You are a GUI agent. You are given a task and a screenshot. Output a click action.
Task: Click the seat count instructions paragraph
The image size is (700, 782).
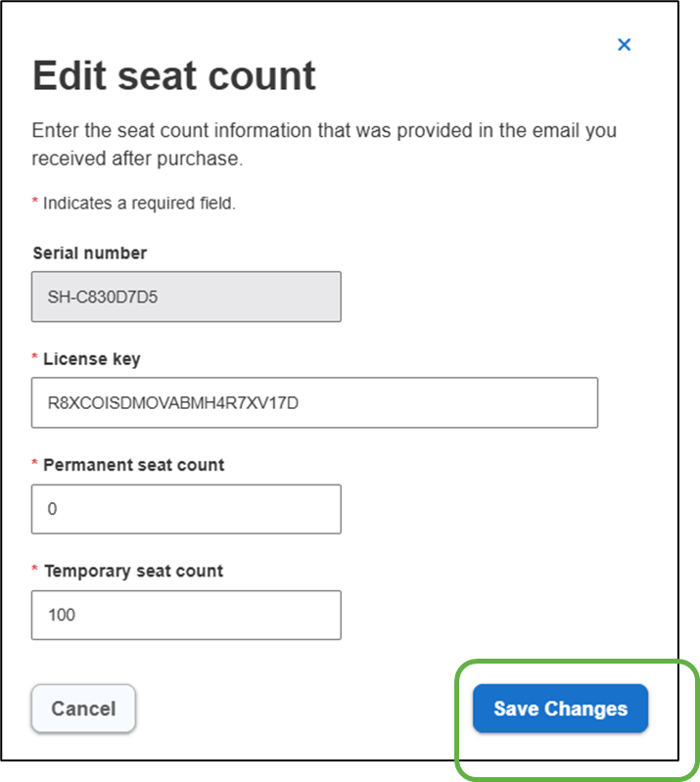324,144
